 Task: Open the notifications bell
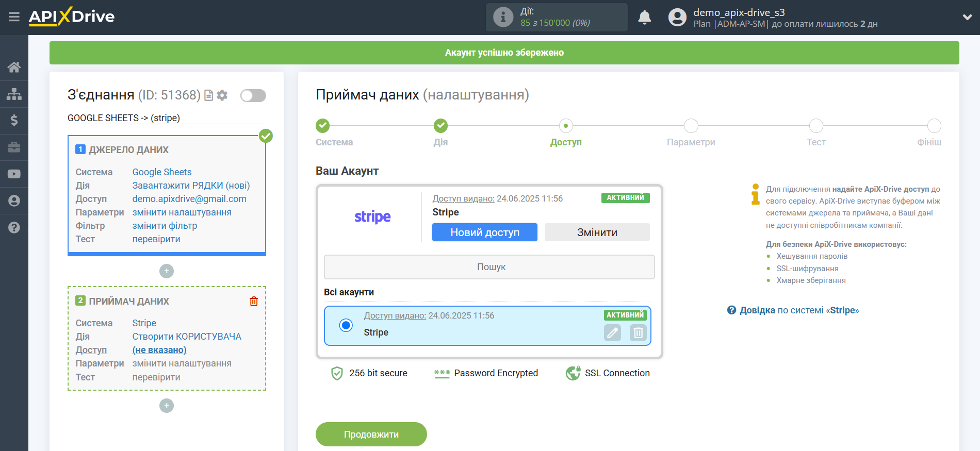click(x=644, y=18)
